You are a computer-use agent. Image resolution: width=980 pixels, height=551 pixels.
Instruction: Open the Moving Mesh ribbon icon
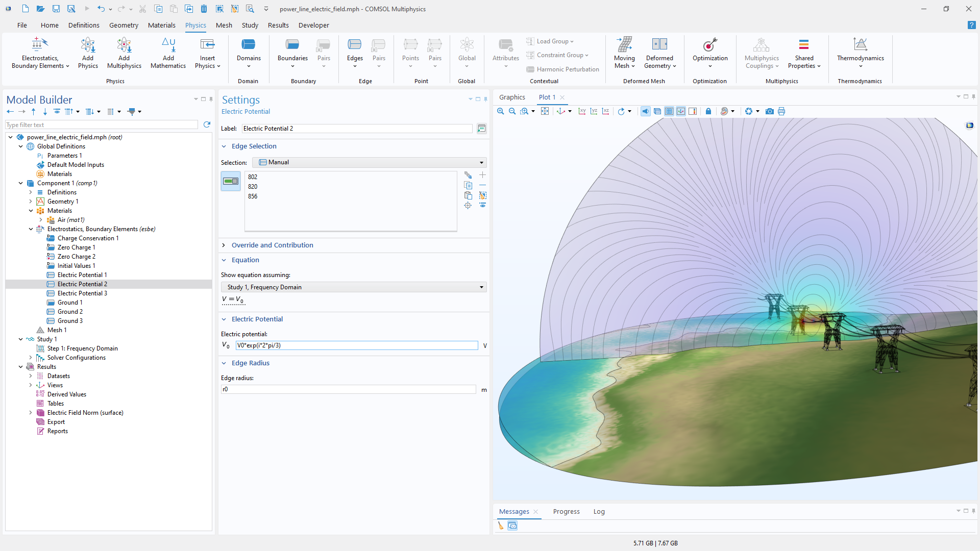click(624, 53)
